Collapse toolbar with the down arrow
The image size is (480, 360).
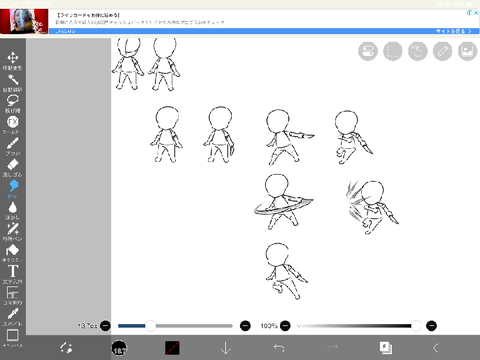point(226,348)
